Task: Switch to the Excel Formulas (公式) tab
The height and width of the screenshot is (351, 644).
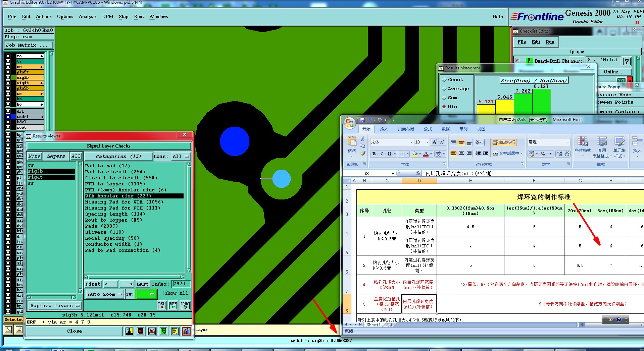Action: (428, 129)
